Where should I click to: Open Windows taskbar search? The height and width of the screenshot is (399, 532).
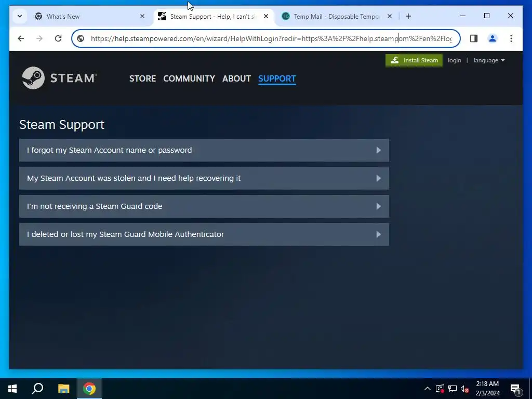pyautogui.click(x=37, y=389)
